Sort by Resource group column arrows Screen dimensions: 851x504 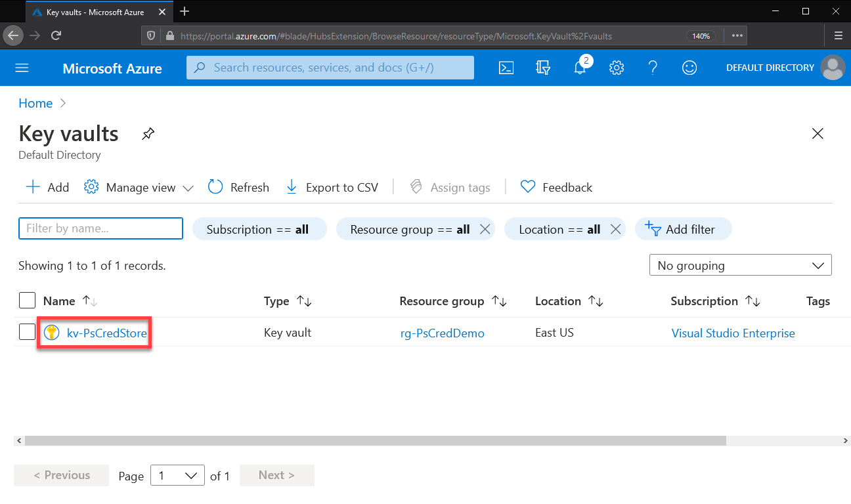(500, 301)
